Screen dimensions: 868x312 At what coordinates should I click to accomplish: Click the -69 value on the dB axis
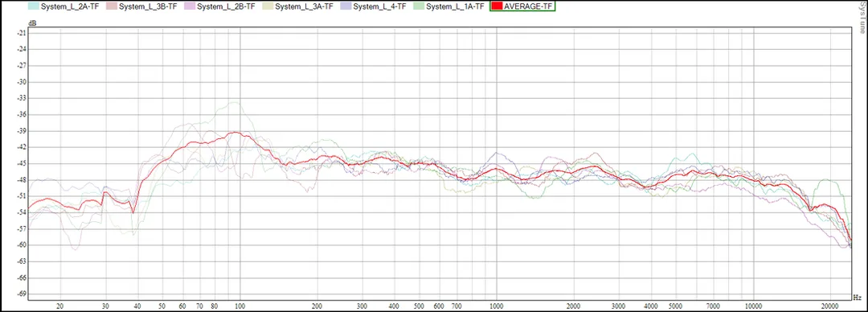pyautogui.click(x=23, y=294)
